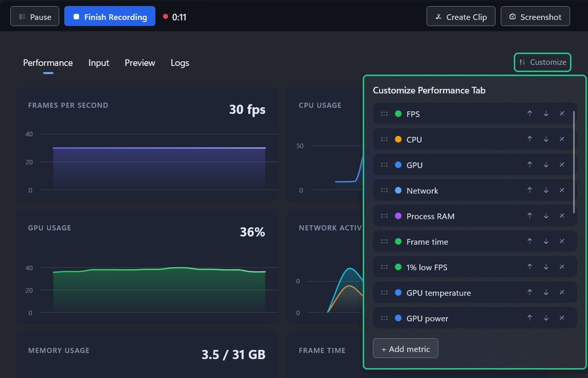Switch to the Performance tab

tap(48, 63)
